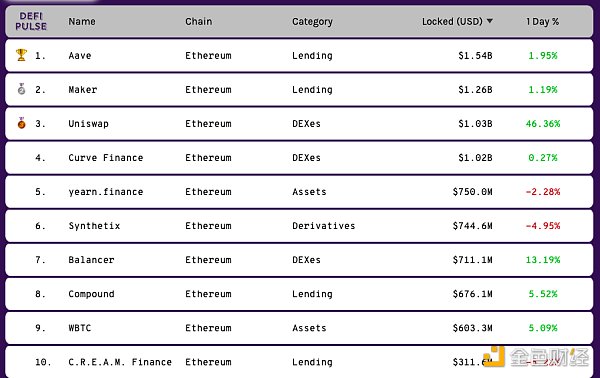Open the Maker project link
The height and width of the screenshot is (378, 600).
click(83, 90)
